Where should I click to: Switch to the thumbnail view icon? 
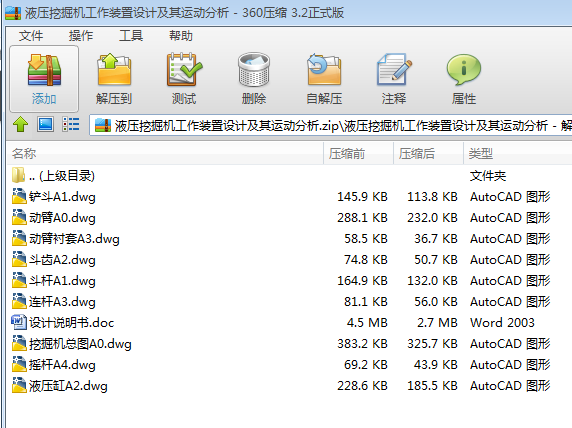45,124
